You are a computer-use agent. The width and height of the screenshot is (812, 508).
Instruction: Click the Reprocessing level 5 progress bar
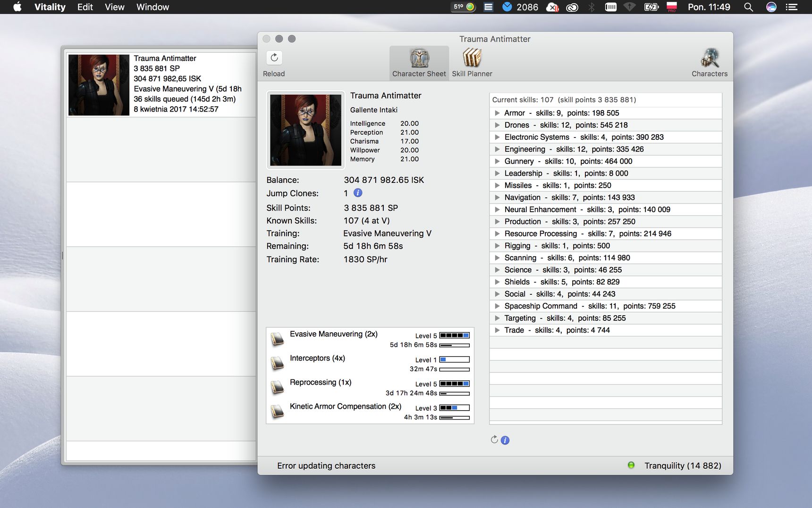coord(455,384)
